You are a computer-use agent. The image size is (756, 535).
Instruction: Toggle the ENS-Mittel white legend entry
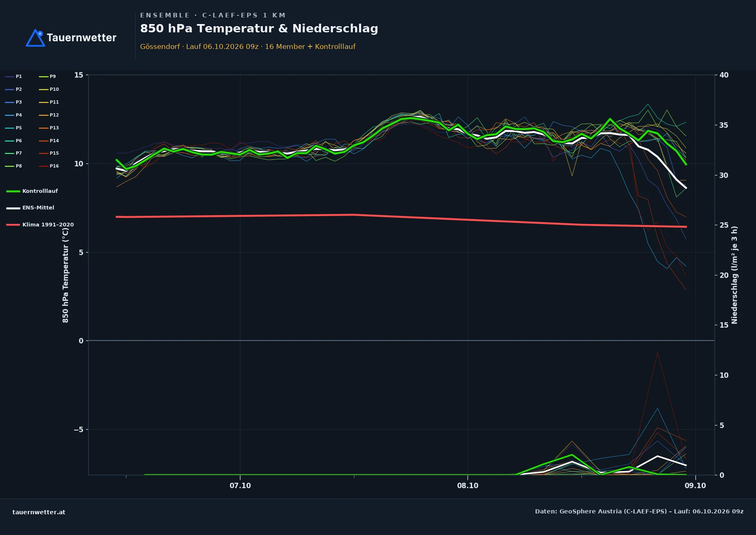tap(30, 208)
